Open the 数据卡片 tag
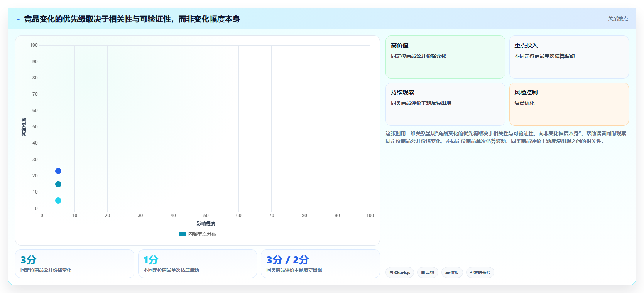The width and height of the screenshot is (644, 293). pyautogui.click(x=480, y=273)
